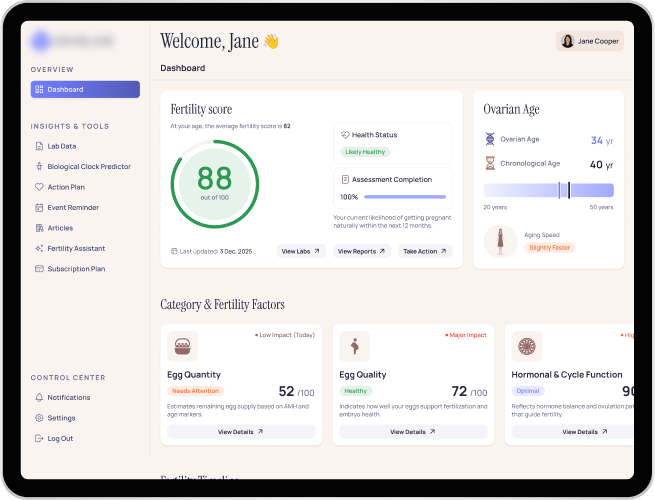655x500 pixels.
Task: Select the Dashboard sidebar item
Action: pyautogui.click(x=85, y=89)
